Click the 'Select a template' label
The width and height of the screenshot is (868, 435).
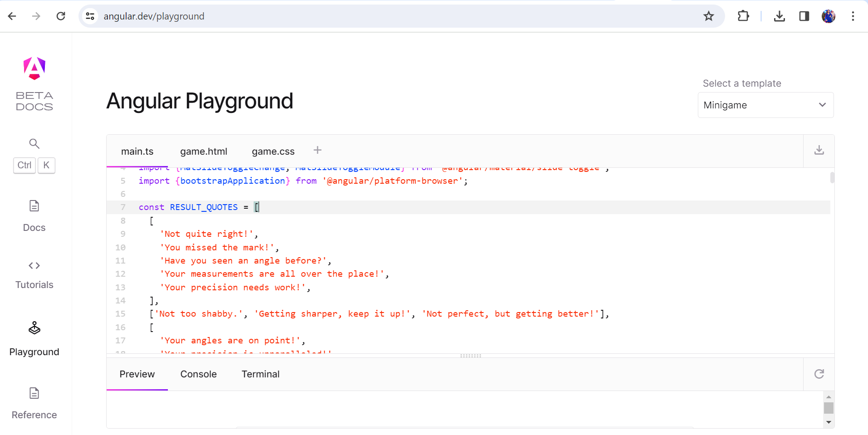coord(742,83)
